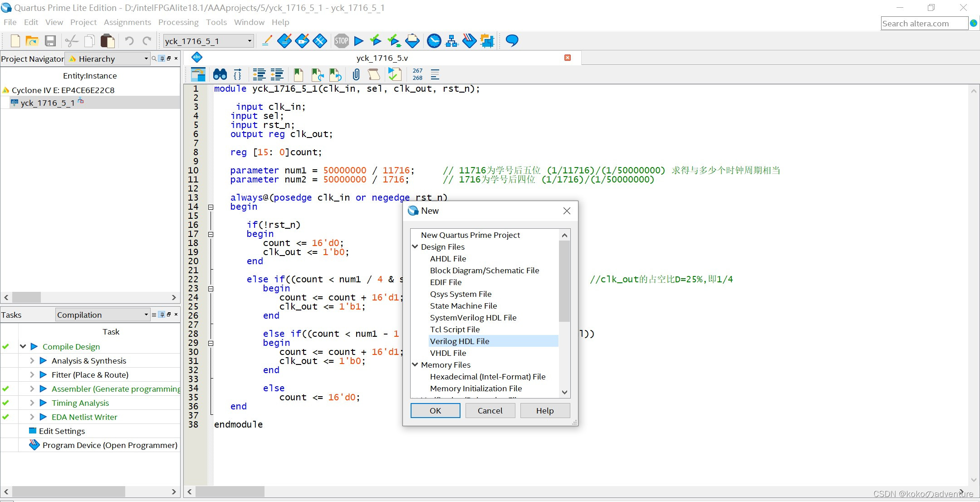This screenshot has height=502, width=980.
Task: Click the STOP processing icon
Action: (x=341, y=41)
